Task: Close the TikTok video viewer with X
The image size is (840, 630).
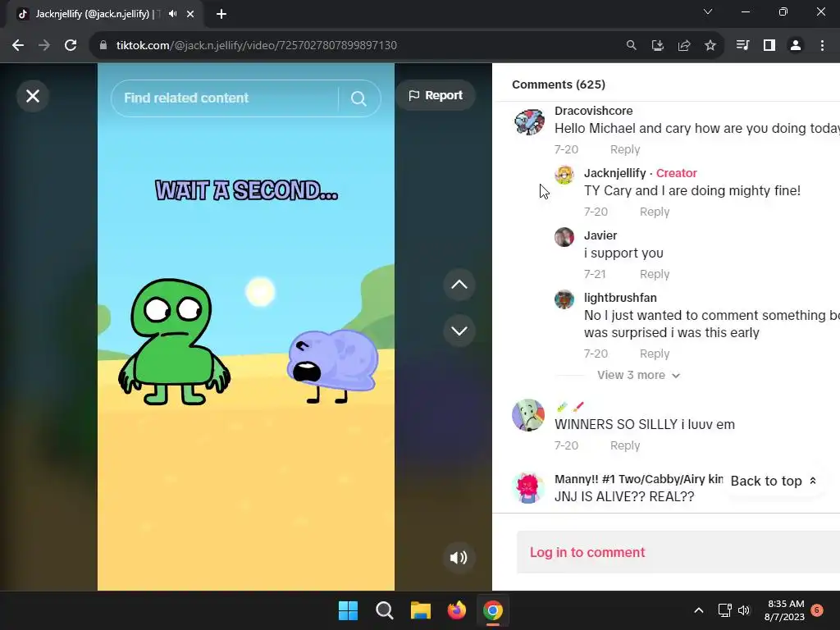Action: click(x=33, y=96)
